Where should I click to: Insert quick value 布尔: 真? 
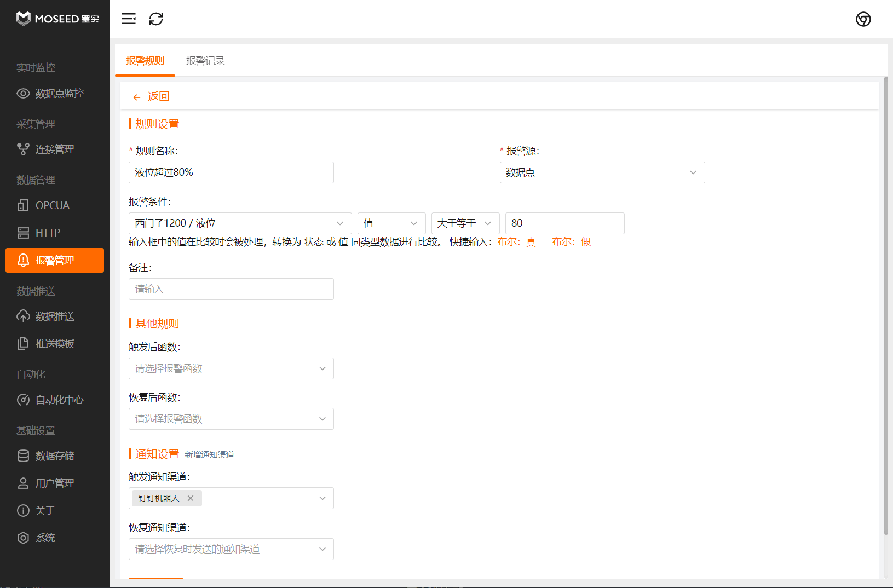pyautogui.click(x=517, y=242)
